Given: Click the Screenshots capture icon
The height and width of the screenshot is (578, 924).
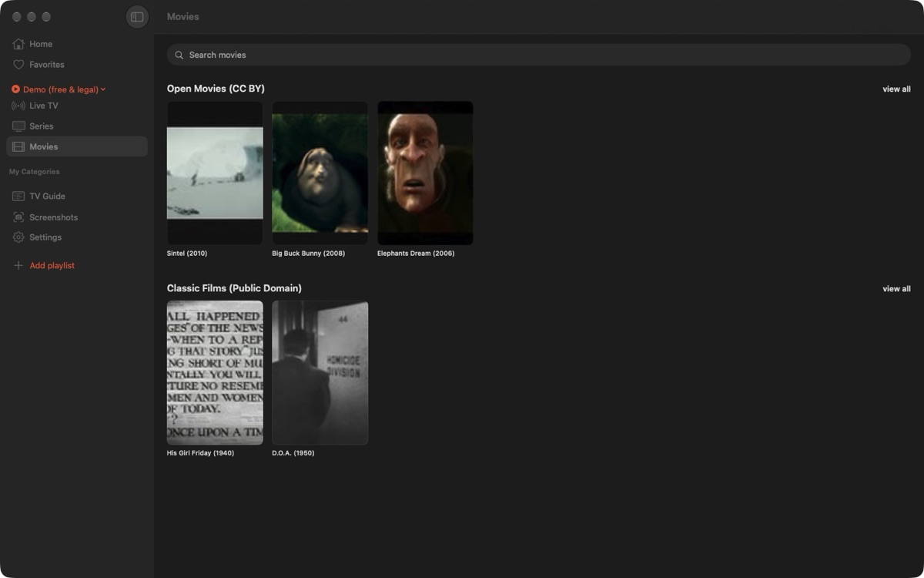Looking at the screenshot, I should tap(18, 217).
